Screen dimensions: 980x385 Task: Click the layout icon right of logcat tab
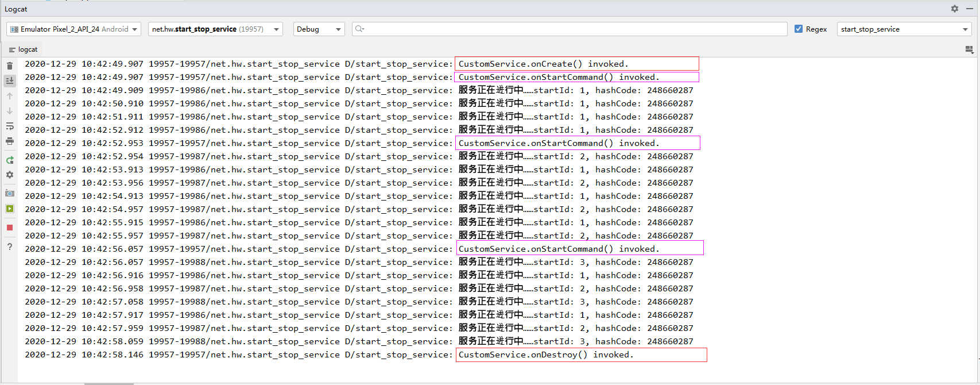tap(969, 49)
